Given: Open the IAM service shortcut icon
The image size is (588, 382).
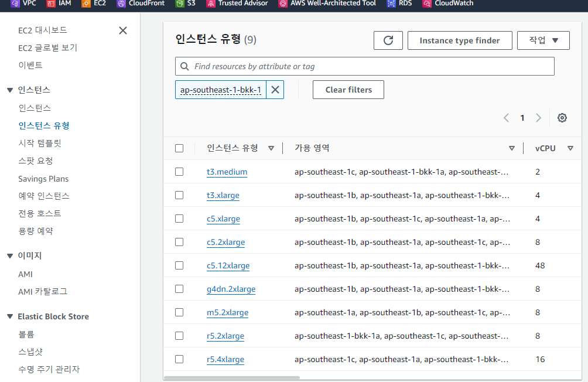Looking at the screenshot, I should 50,4.
